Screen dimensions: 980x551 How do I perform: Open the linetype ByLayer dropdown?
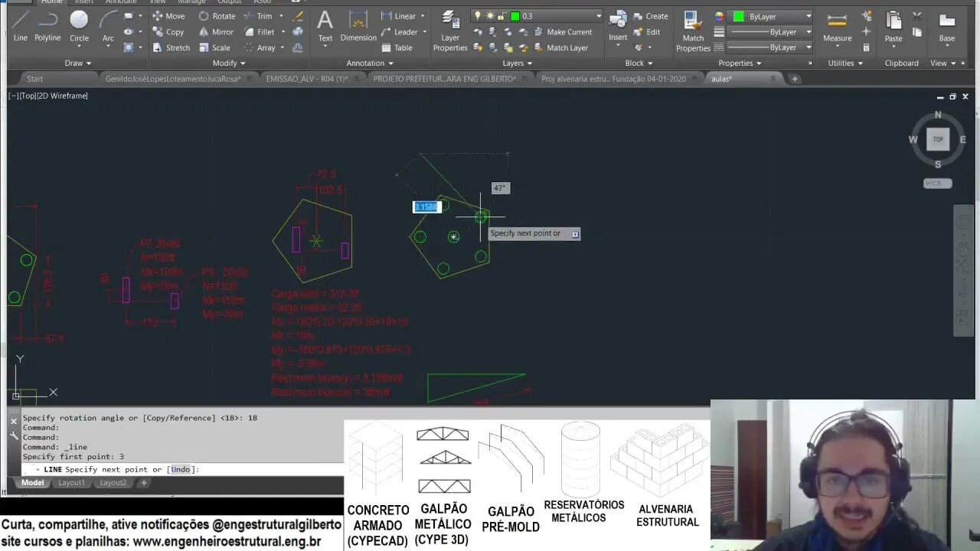pos(808,47)
